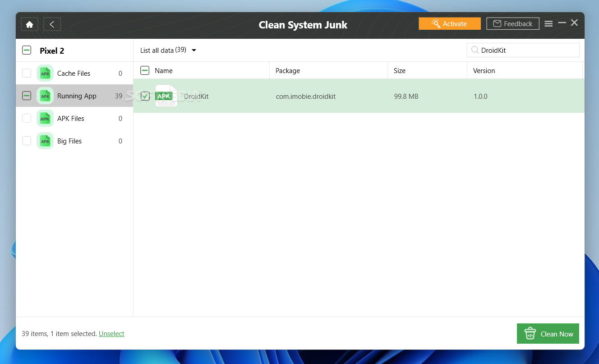Close the Clean System Junk window
The width and height of the screenshot is (599, 364).
click(x=574, y=23)
